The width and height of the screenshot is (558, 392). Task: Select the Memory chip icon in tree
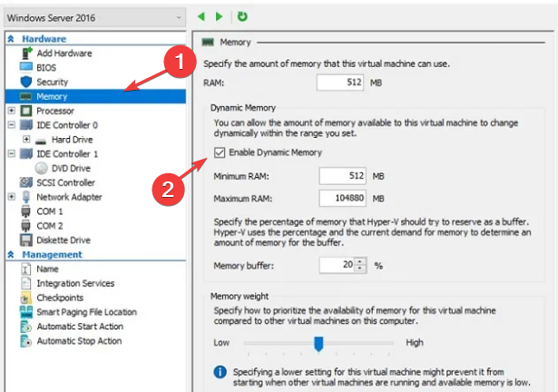tap(26, 96)
